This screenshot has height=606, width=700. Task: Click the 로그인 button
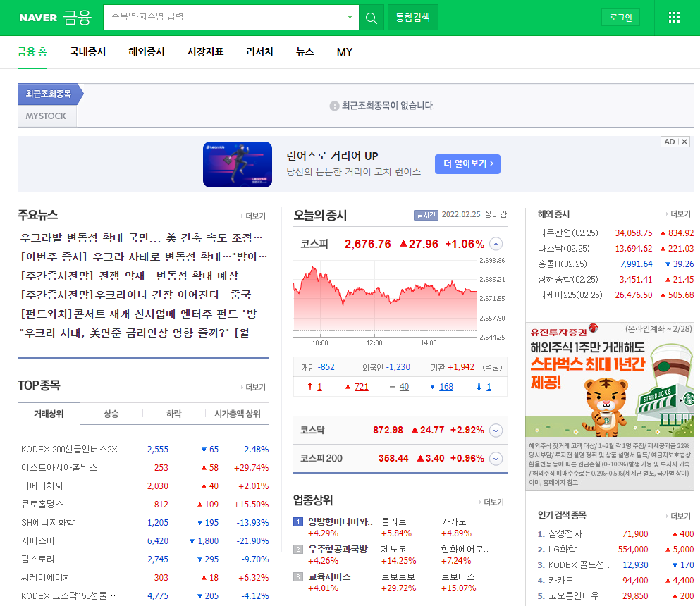[621, 18]
